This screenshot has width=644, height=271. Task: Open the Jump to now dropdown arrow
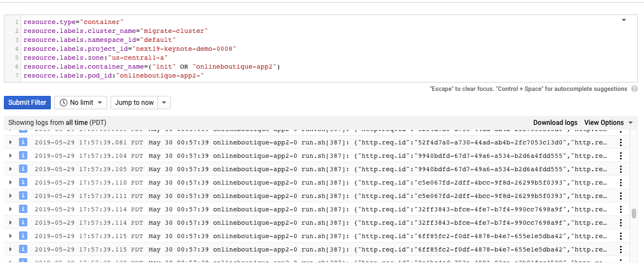(x=164, y=103)
